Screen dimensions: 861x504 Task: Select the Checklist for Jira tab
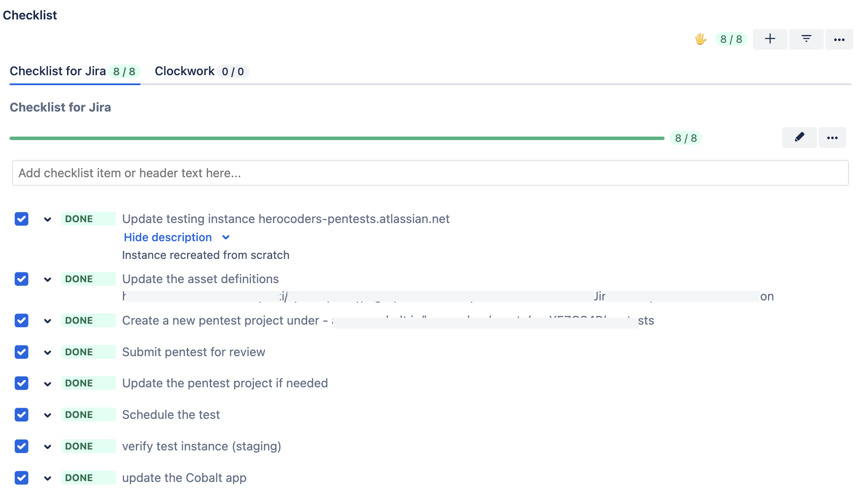pyautogui.click(x=74, y=71)
